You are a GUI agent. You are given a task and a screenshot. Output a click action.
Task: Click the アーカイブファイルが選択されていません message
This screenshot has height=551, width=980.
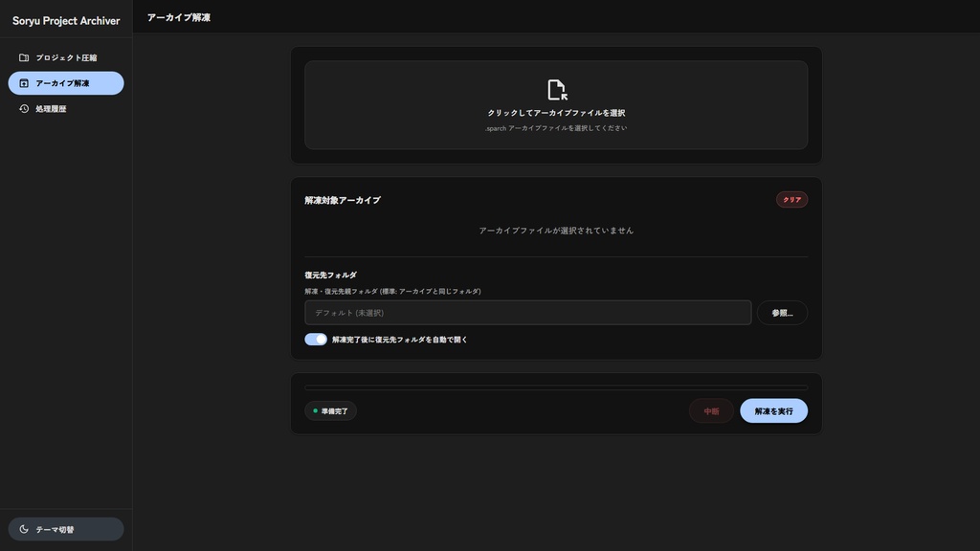point(556,231)
